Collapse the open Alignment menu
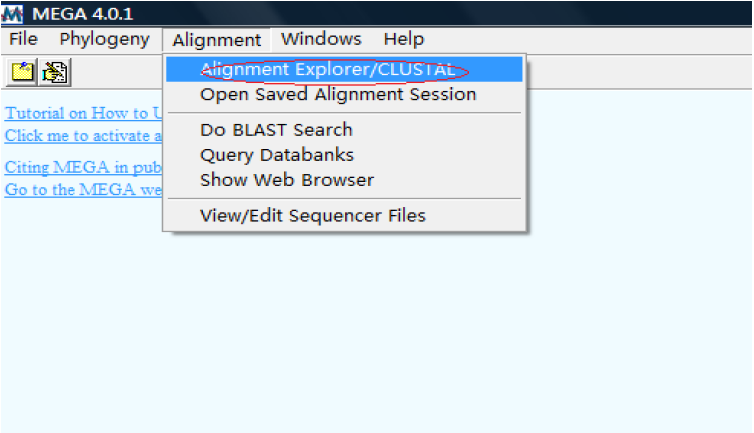 click(x=216, y=40)
